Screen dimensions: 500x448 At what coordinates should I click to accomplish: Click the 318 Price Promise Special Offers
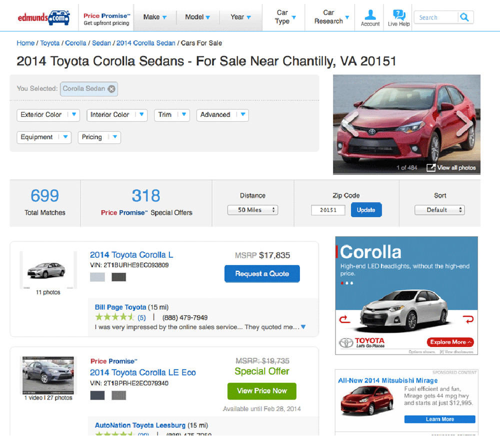coord(146,203)
